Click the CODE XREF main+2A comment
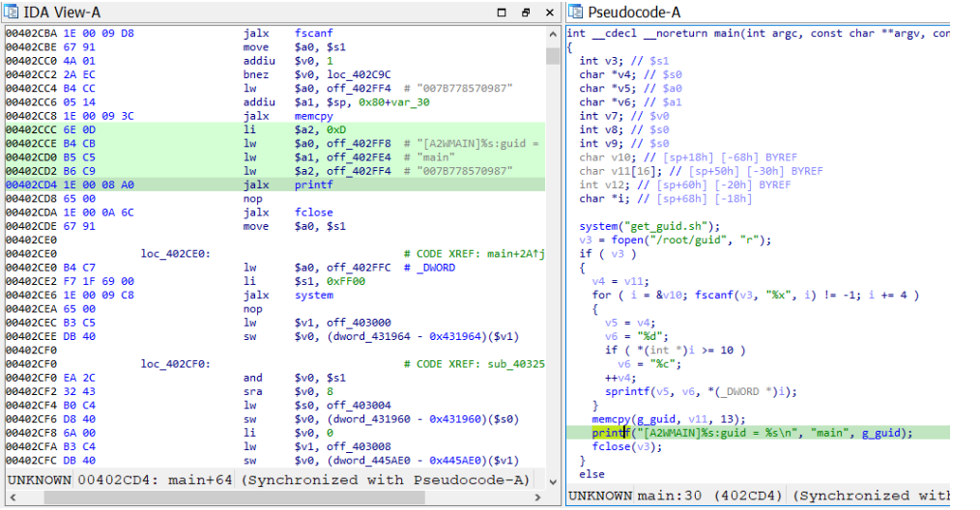Image resolution: width=980 pixels, height=510 pixels. coord(474,253)
